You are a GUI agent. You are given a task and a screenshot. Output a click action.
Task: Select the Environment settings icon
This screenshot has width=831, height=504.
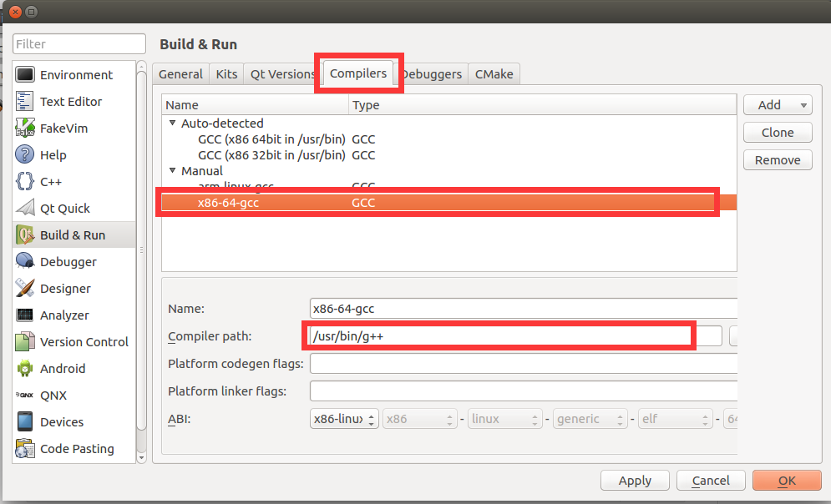pyautogui.click(x=25, y=74)
